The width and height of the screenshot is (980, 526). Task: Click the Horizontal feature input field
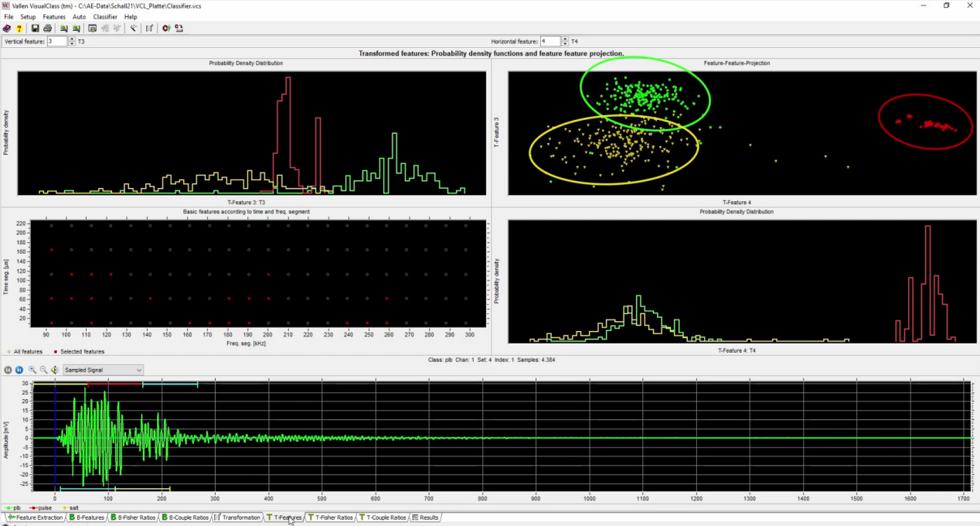point(550,41)
